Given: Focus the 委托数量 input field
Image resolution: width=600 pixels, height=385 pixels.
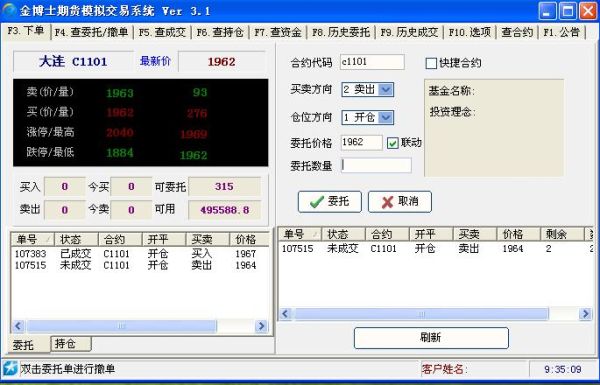Looking at the screenshot, I should point(376,166).
